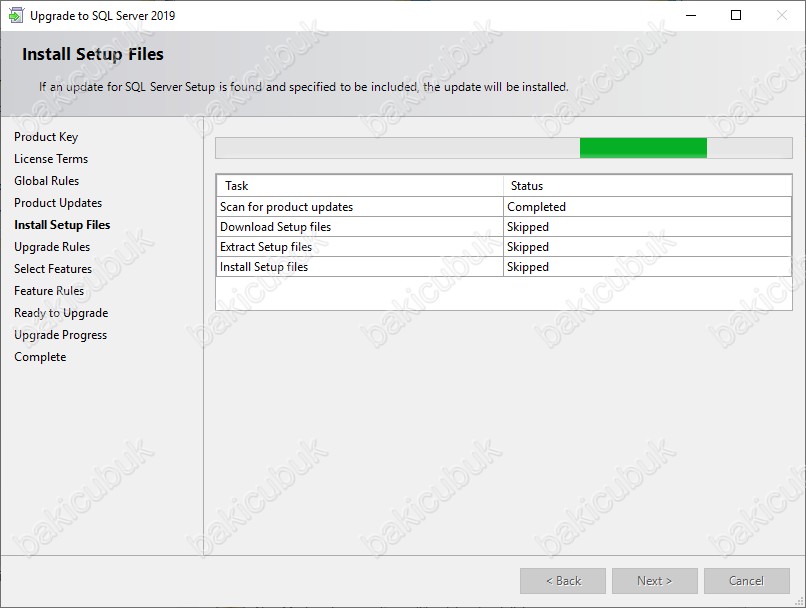Click Skipped status for Install Setup files
The height and width of the screenshot is (608, 806).
click(x=647, y=267)
